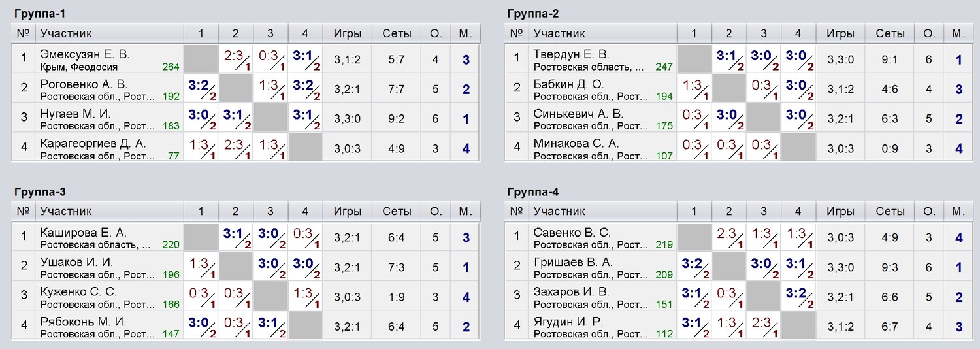Viewport: 980px width, 349px height.
Task: Select Нугаев М. И. row name
Action: tap(76, 114)
